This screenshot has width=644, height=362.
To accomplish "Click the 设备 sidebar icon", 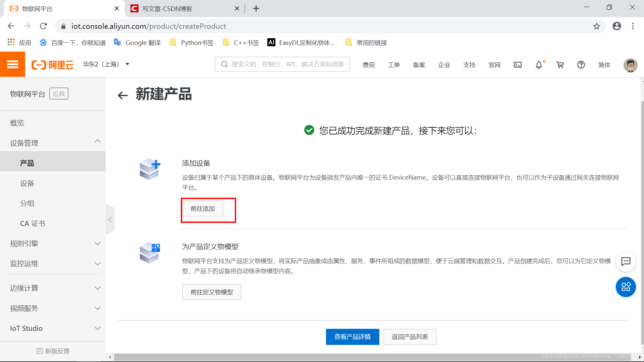I will [x=28, y=183].
